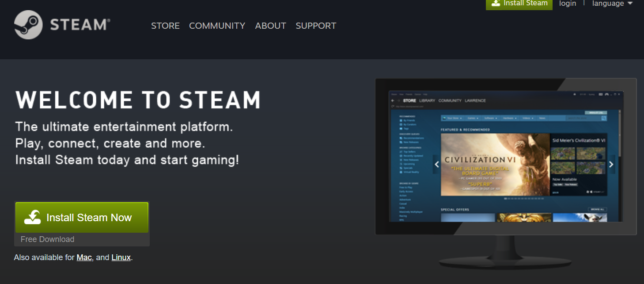Expand the language dropdown
Viewport: 644px width, 284px height.
tap(612, 4)
